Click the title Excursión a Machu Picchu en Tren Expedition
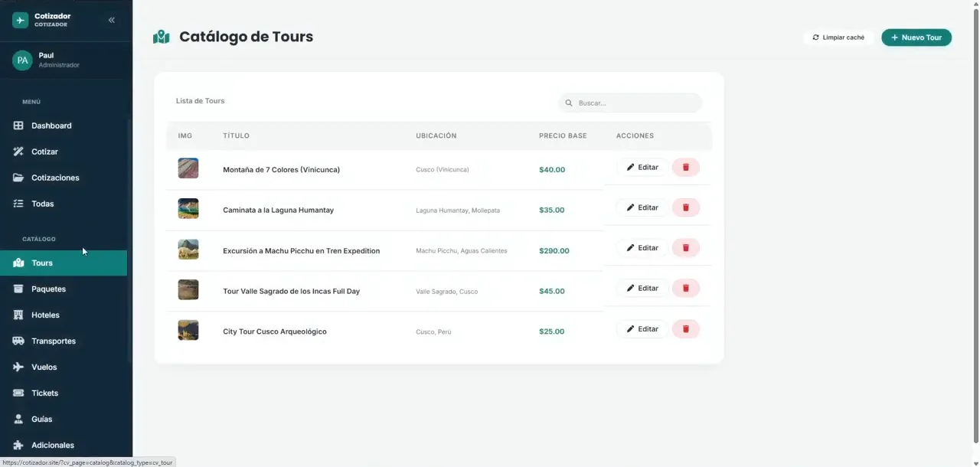Screen dimensions: 980x467 click(x=302, y=251)
